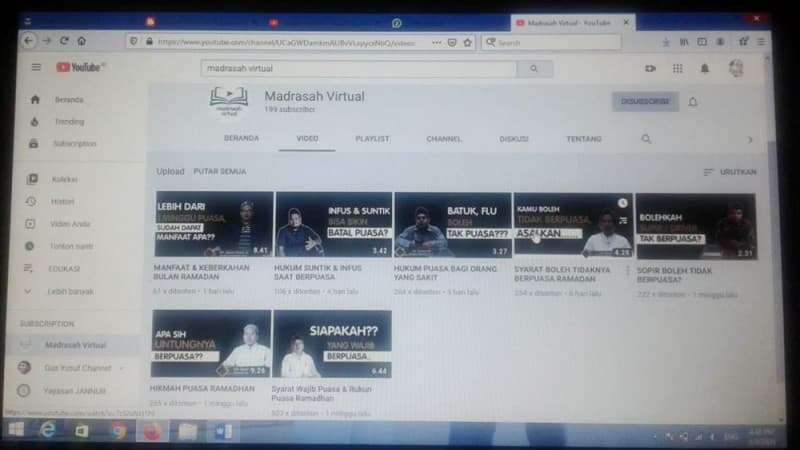Open title HUKUM PUASA BAGI ORANG YANG SAKIT

pos(445,273)
